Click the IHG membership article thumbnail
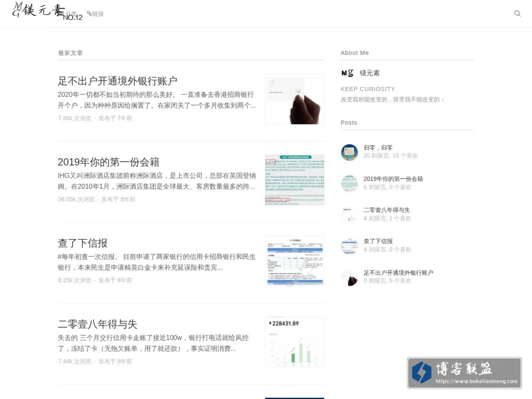The image size is (532, 399). (x=295, y=180)
